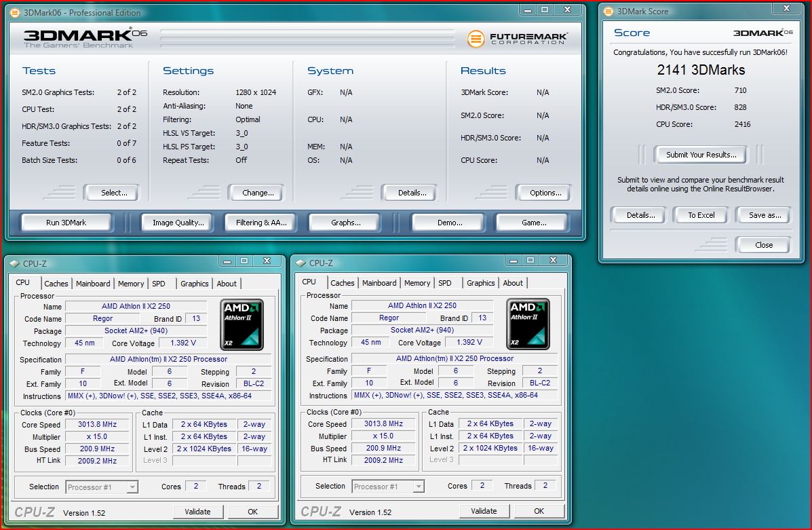This screenshot has height=530, width=812.
Task: Switch to Caches tab in right CPU-Z
Action: (x=343, y=283)
